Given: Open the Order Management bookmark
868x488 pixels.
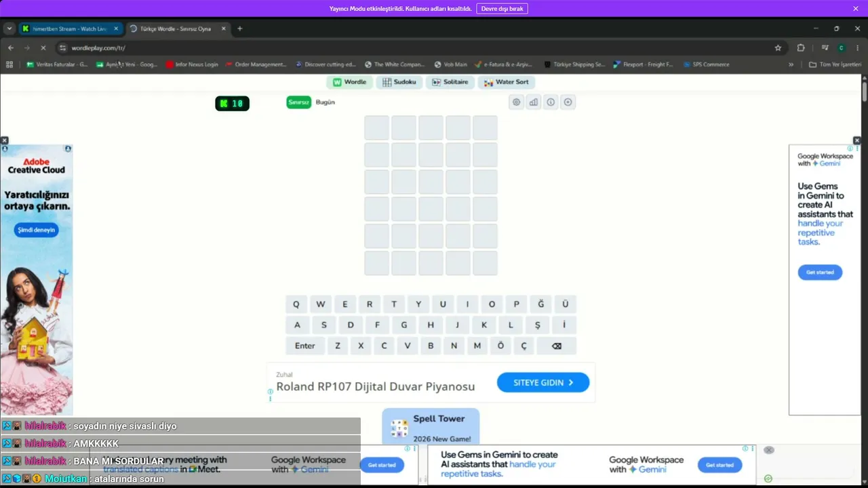Looking at the screenshot, I should [255, 64].
